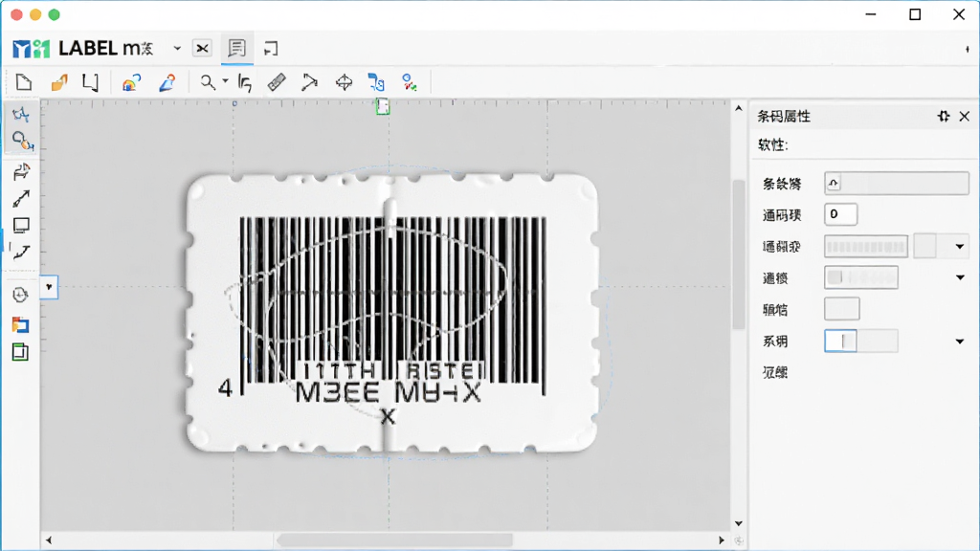Image resolution: width=980 pixels, height=551 pixels.
Task: Click the third row's greyed pattern field
Action: (865, 246)
